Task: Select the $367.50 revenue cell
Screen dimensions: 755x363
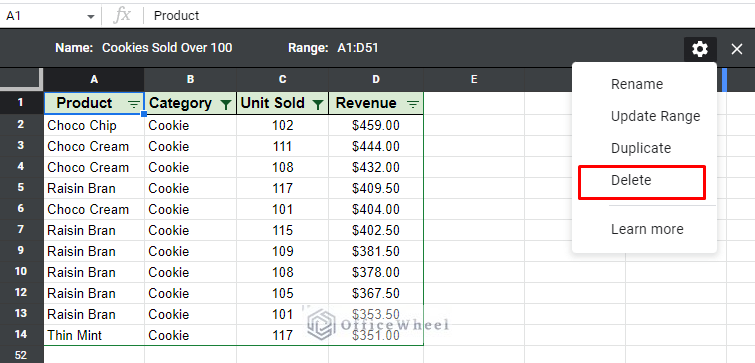Action: (376, 293)
